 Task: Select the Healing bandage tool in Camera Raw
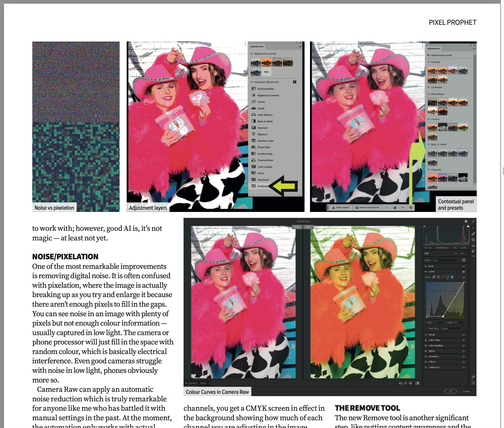(473, 234)
